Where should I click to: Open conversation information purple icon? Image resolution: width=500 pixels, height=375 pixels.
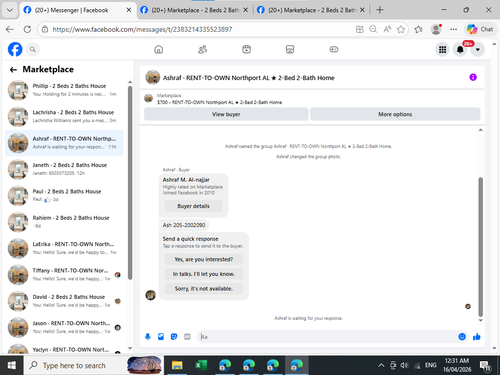click(x=473, y=77)
